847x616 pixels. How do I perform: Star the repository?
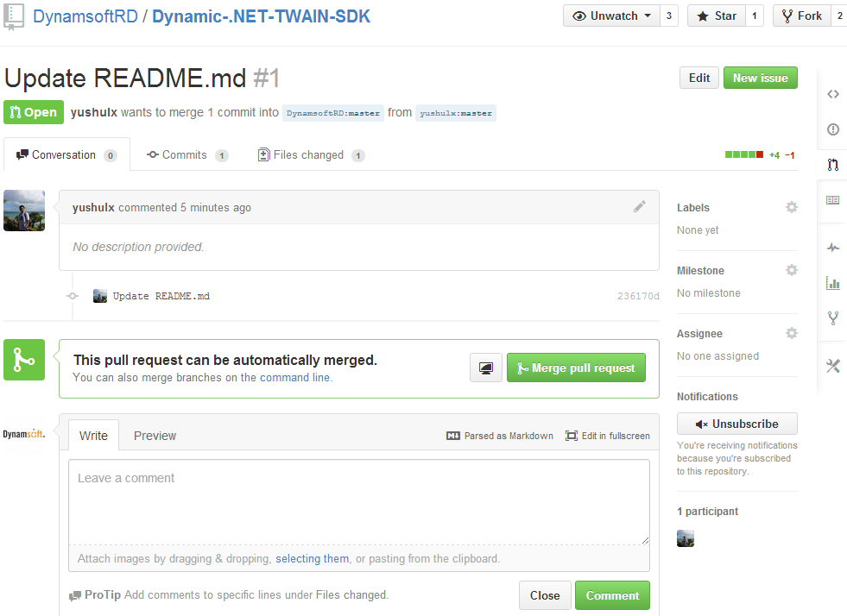(716, 16)
